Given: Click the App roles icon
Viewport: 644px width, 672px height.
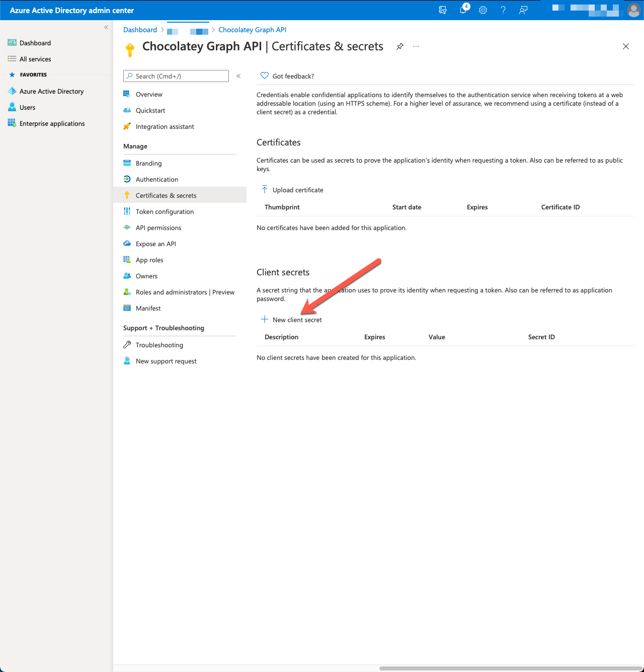Looking at the screenshot, I should (x=127, y=260).
